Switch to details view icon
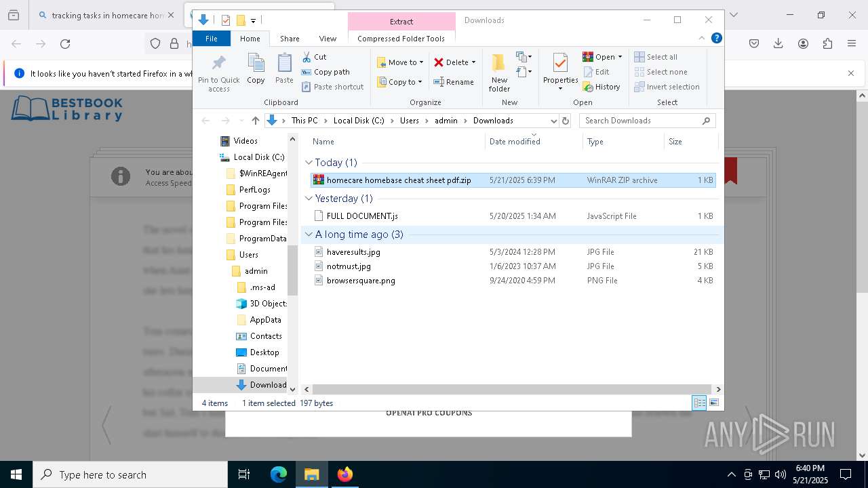868x488 pixels. point(699,403)
